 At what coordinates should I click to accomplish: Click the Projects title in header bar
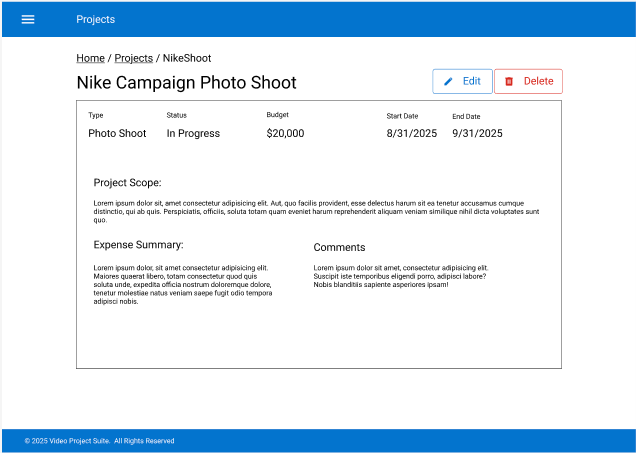(x=96, y=19)
